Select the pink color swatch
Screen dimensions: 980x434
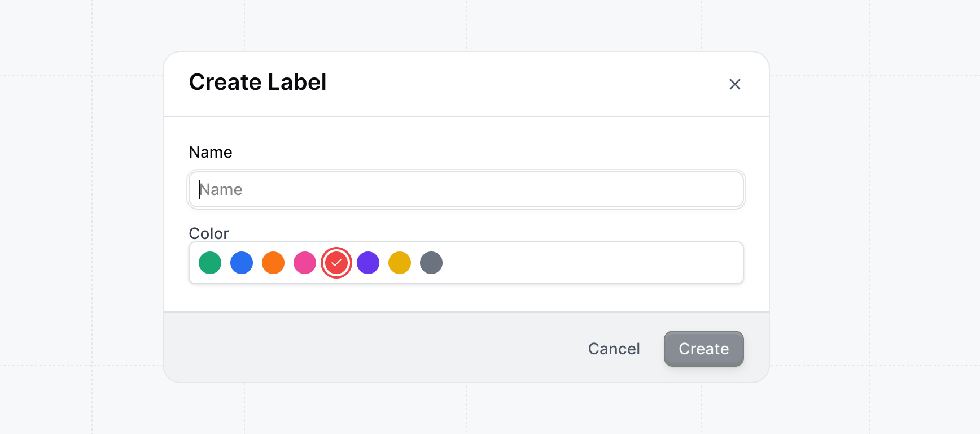304,262
